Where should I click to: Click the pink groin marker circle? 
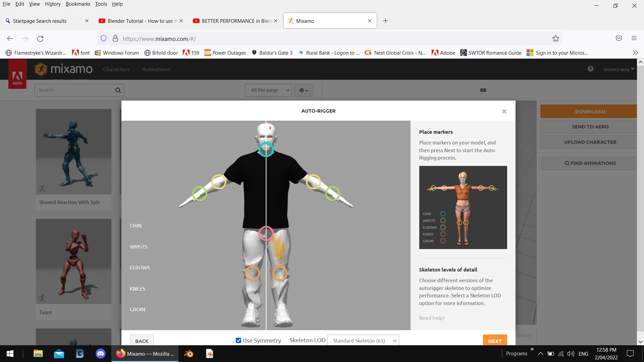tap(266, 233)
